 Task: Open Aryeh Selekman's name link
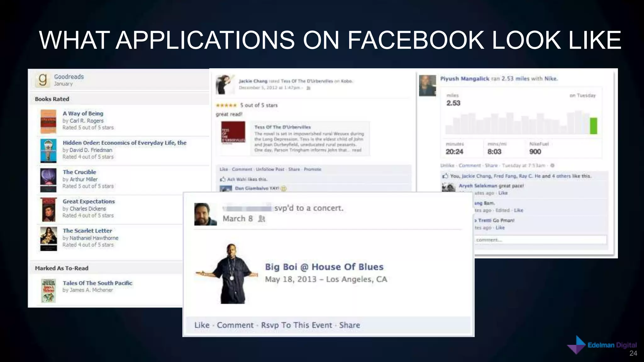click(478, 186)
